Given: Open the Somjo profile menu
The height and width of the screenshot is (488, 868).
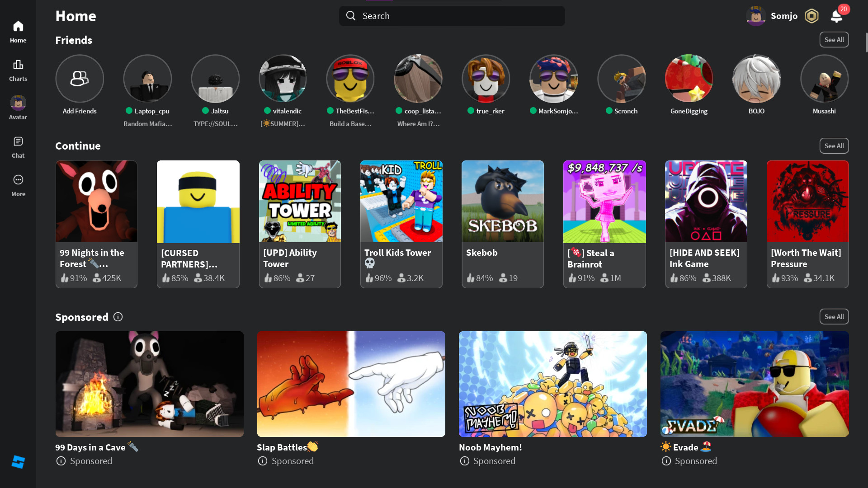Looking at the screenshot, I should [772, 15].
